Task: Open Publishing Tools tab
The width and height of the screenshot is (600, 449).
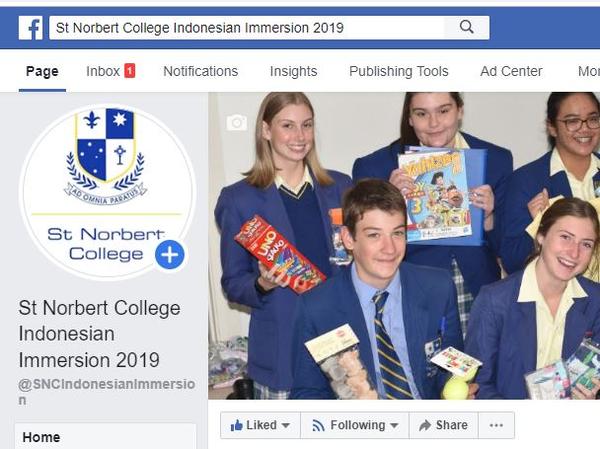Action: click(x=399, y=71)
